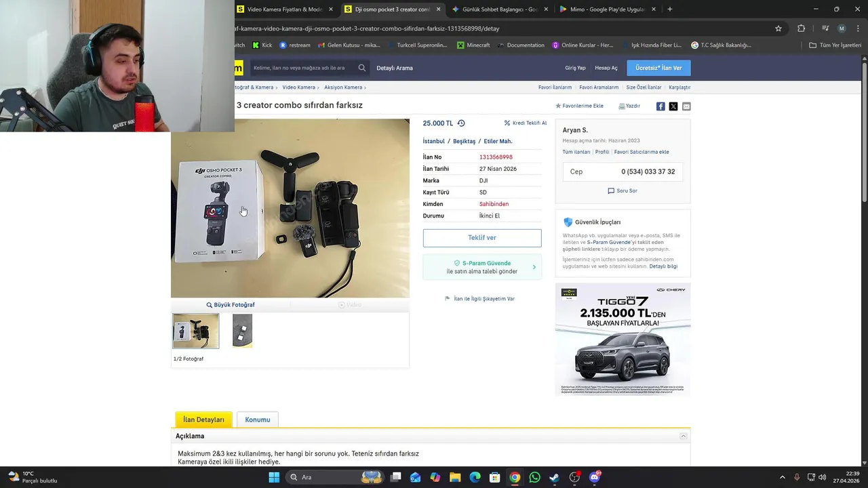The image size is (868, 488).
Task: Open Task View from the taskbar
Action: tap(395, 477)
